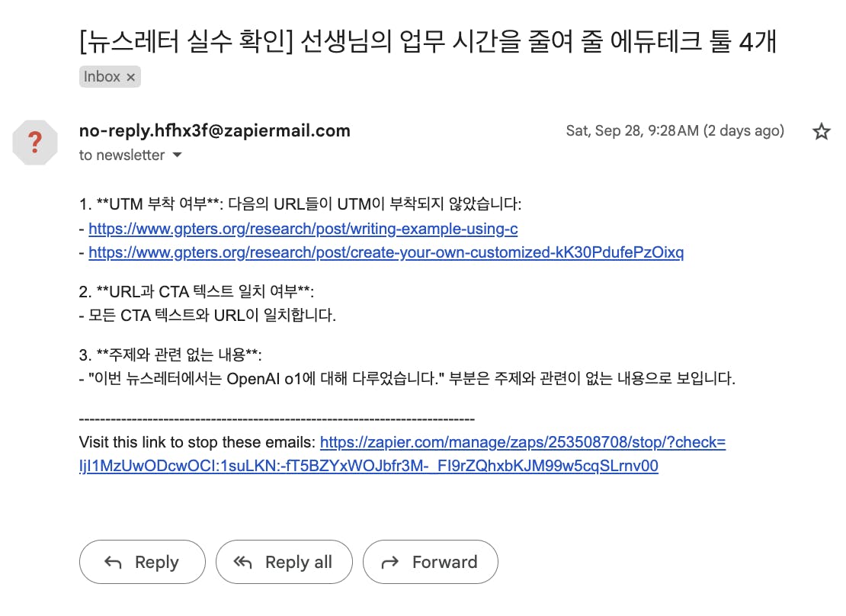This screenshot has height=616, width=846.
Task: Expand recipient details arrow next to newsletter
Action: [178, 156]
